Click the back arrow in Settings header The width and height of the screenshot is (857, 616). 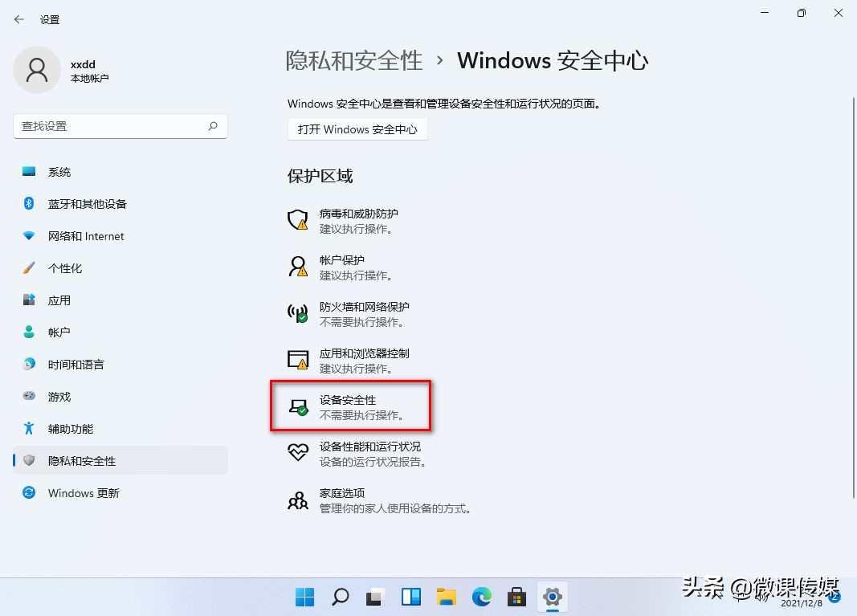pyautogui.click(x=19, y=20)
